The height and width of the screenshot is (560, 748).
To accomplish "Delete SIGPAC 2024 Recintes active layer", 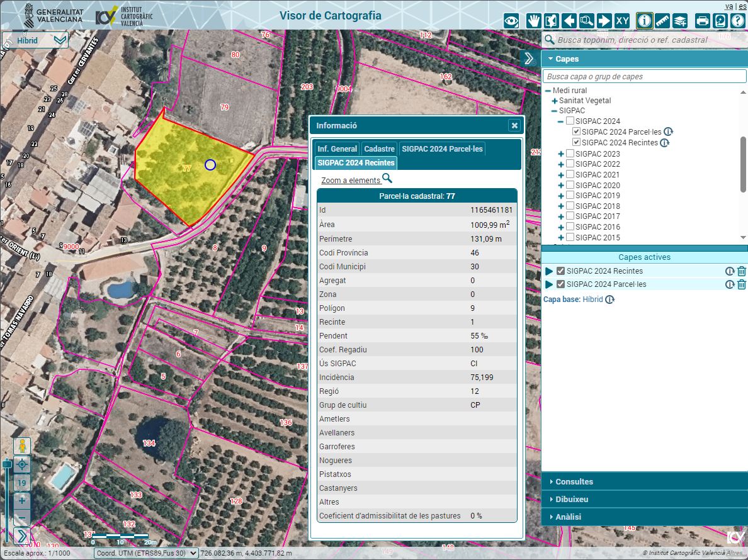I will [x=742, y=271].
